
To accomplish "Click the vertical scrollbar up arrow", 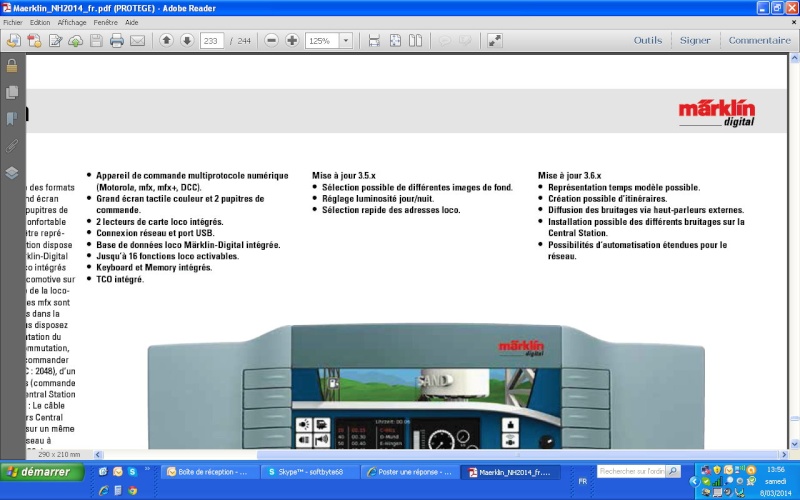I will coord(794,59).
